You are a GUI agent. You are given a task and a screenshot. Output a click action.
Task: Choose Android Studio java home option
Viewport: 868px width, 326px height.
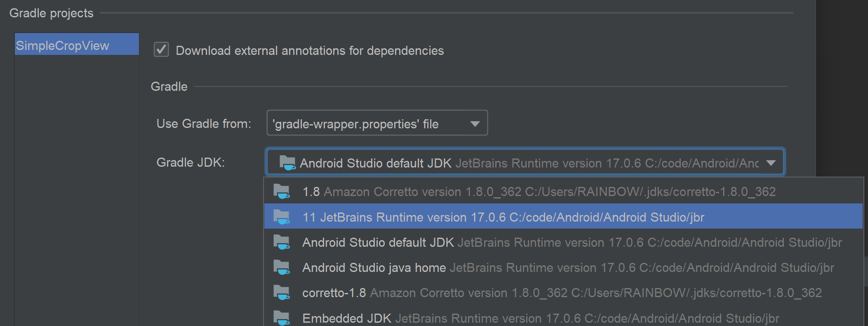point(563,267)
